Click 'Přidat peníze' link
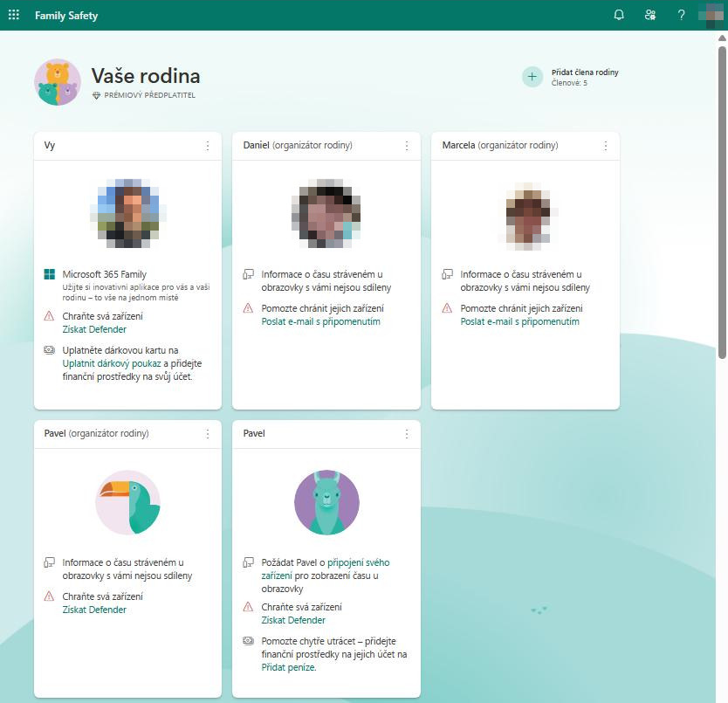This screenshot has width=728, height=703. pos(288,667)
